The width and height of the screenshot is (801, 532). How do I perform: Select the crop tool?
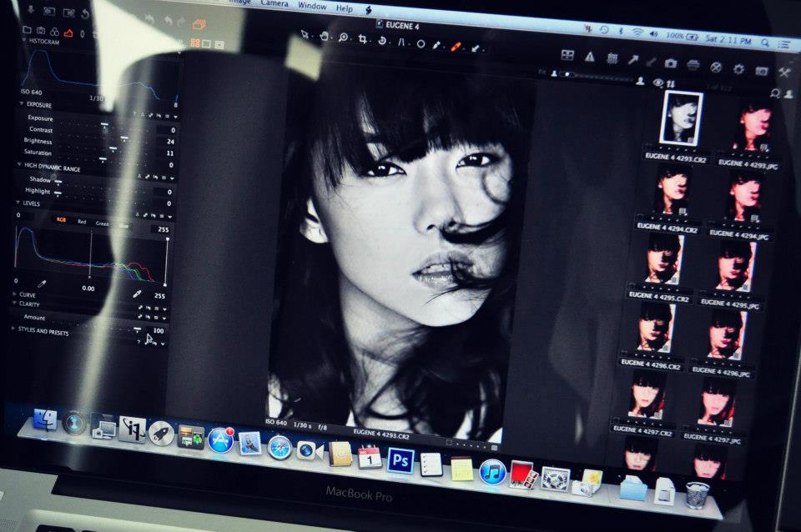pos(362,39)
